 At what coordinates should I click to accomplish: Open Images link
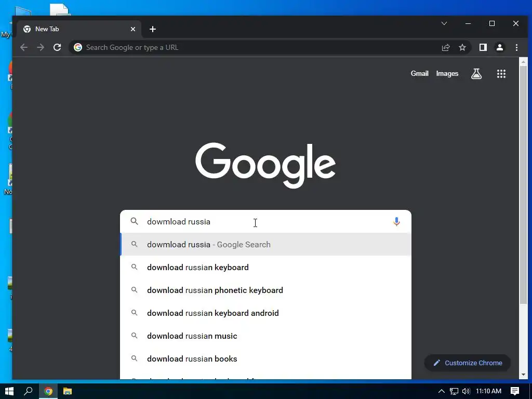[447, 74]
